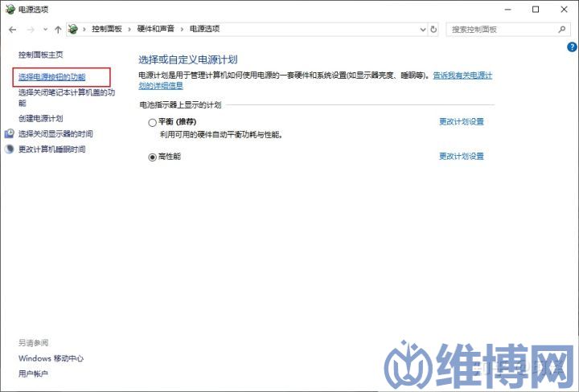Click 更改计划设置 for the 高性能 plan

pyautogui.click(x=462, y=157)
